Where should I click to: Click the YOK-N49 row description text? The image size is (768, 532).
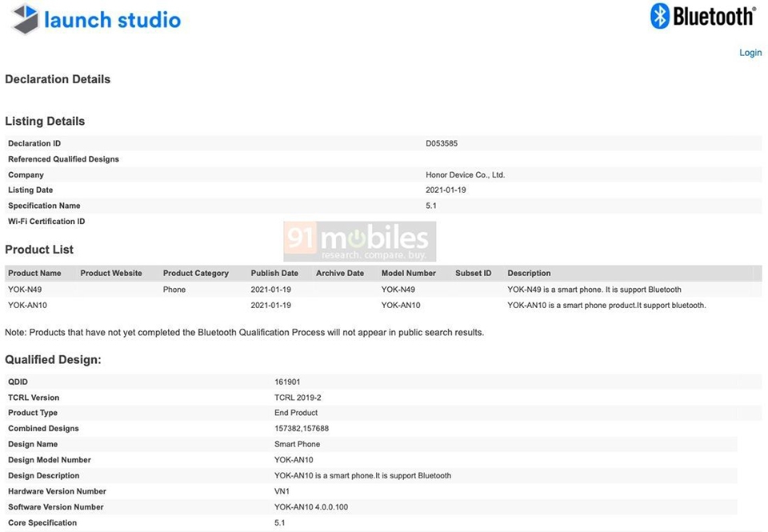point(594,290)
